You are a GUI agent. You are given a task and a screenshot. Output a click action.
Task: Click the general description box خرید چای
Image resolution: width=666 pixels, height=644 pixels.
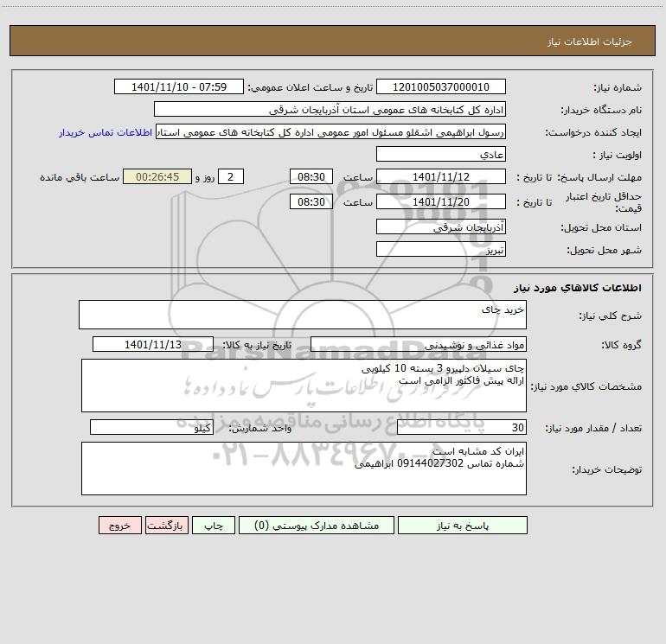pyautogui.click(x=303, y=315)
